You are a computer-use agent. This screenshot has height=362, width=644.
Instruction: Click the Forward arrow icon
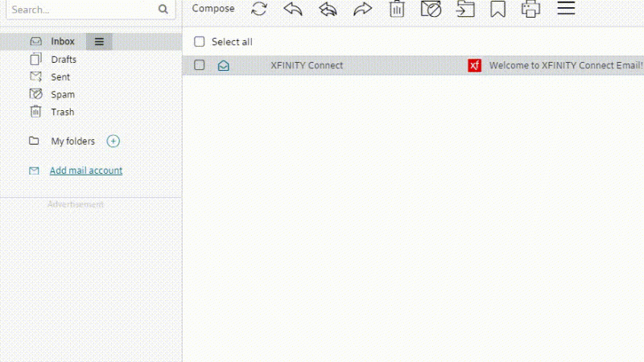[363, 9]
